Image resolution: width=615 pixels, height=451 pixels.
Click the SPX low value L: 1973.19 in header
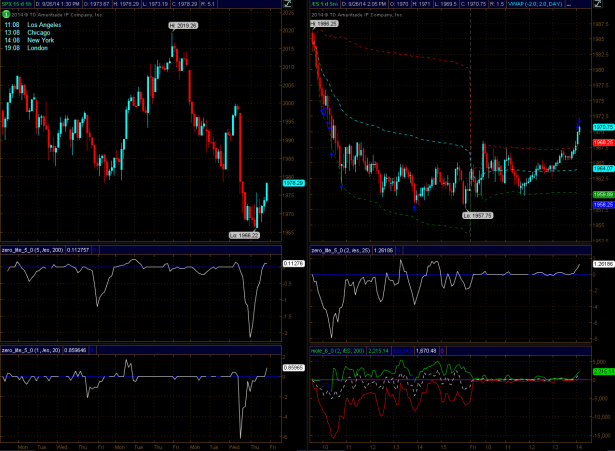156,4
